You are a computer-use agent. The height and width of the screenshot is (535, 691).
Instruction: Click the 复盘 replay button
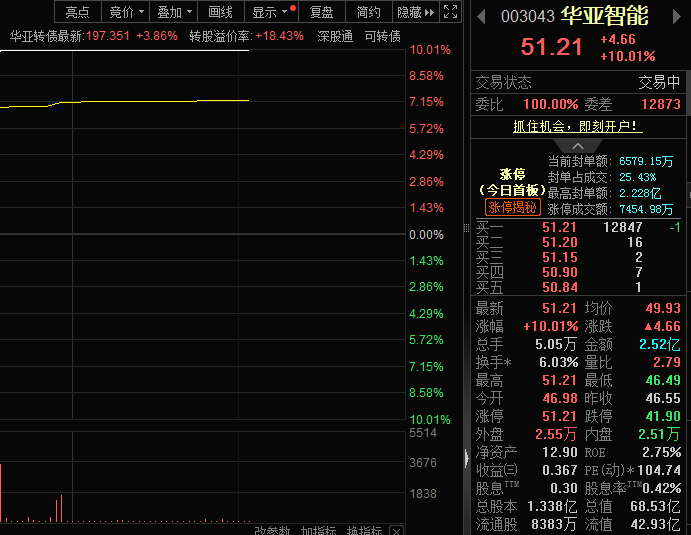click(x=321, y=12)
